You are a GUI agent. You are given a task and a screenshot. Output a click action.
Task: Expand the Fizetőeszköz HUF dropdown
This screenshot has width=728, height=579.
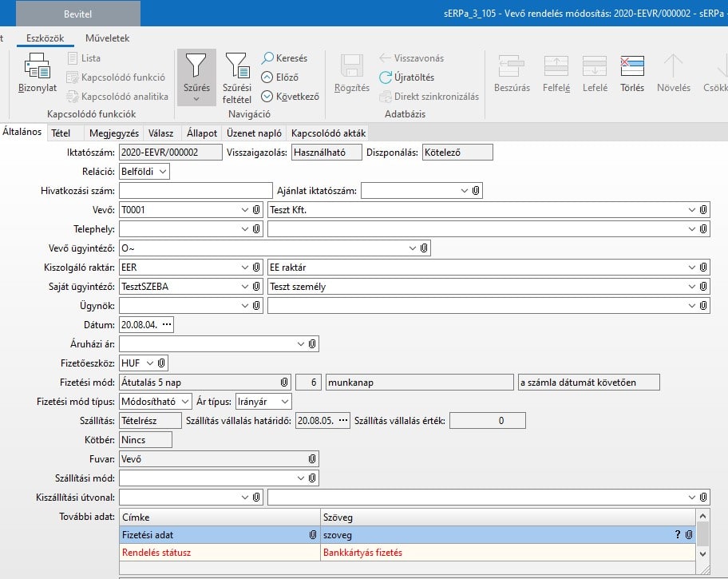149,363
